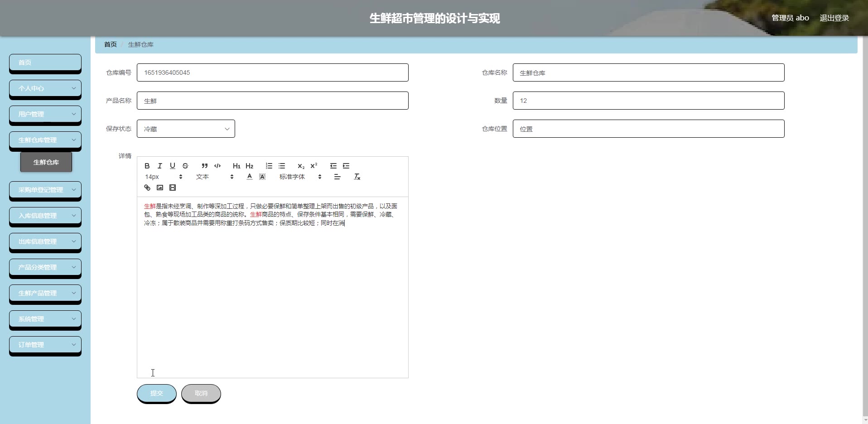Focus the 仓库位置 input field

tap(649, 129)
